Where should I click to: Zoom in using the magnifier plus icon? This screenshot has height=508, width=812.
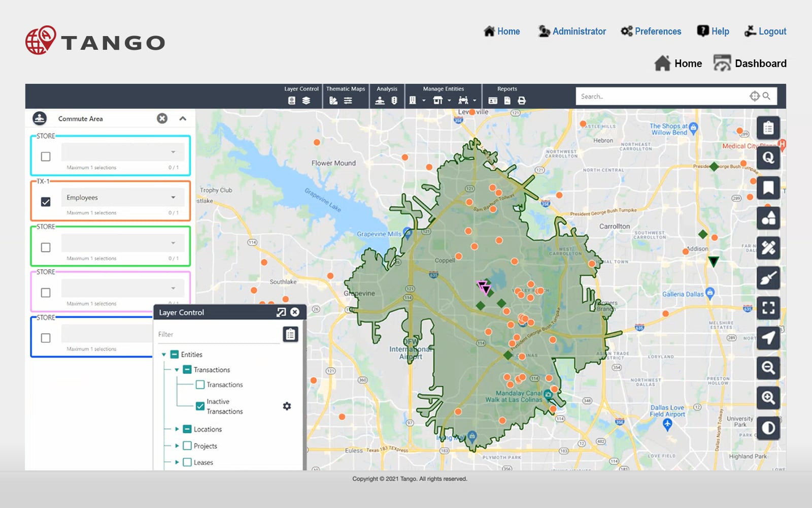pyautogui.click(x=768, y=398)
